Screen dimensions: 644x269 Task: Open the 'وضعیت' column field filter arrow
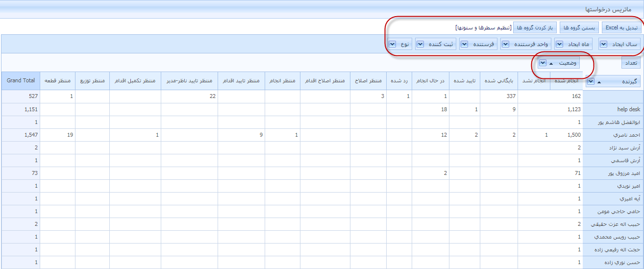click(x=543, y=63)
